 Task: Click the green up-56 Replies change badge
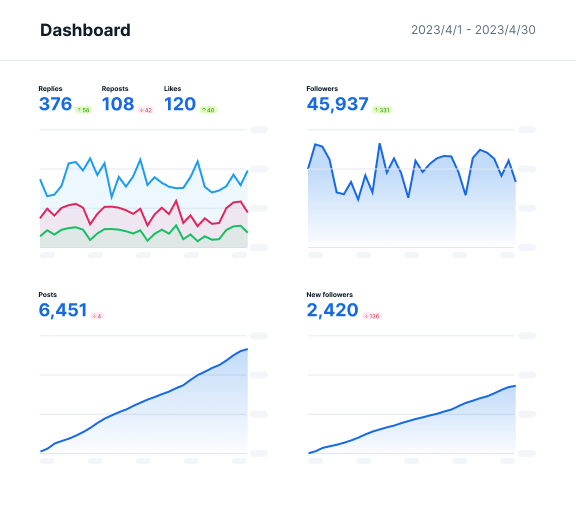click(83, 110)
